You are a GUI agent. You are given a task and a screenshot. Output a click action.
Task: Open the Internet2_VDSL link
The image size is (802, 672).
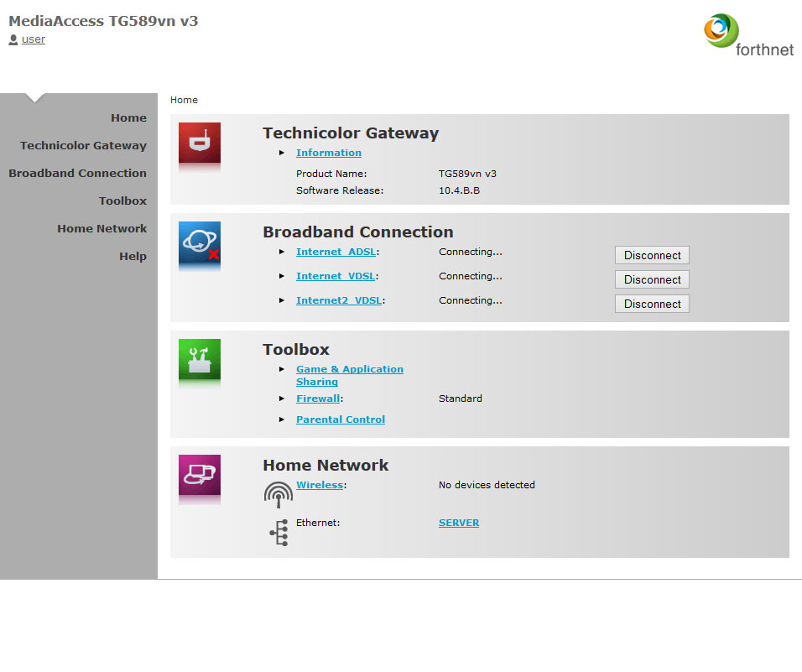[339, 300]
